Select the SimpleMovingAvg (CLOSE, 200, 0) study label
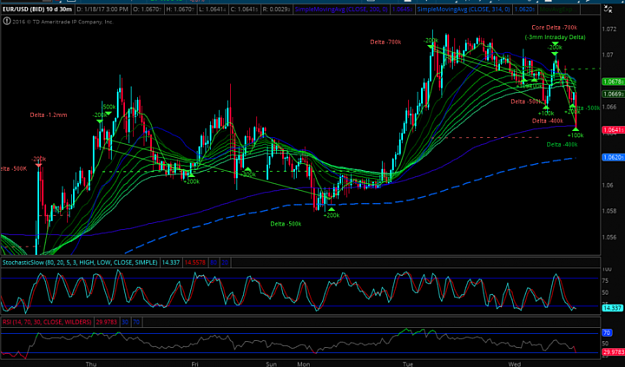The image size is (625, 367). 341,9
